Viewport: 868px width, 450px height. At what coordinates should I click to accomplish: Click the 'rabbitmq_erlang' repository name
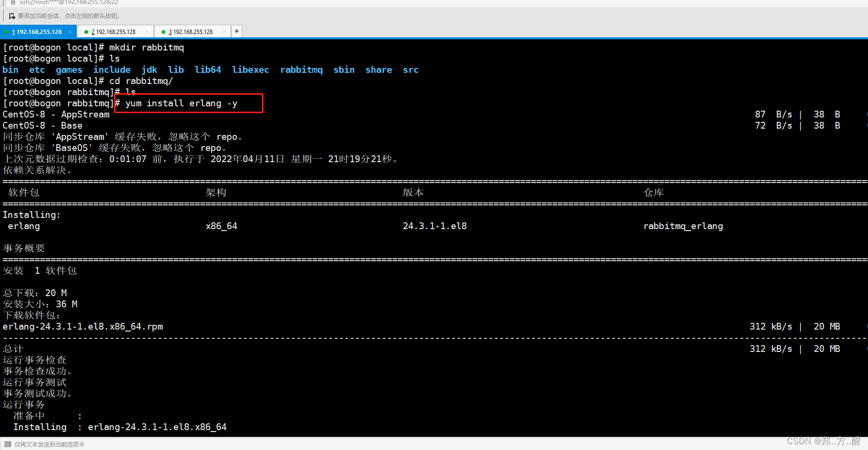pos(683,226)
